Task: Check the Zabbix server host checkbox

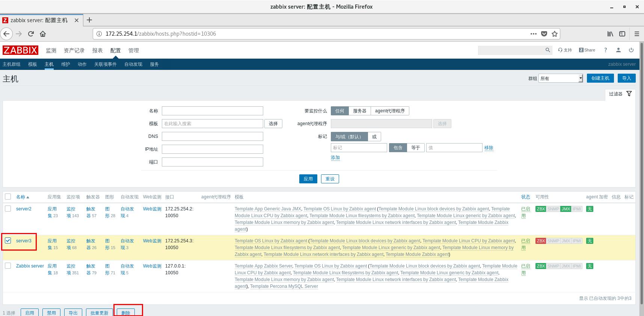Action: tap(8, 266)
